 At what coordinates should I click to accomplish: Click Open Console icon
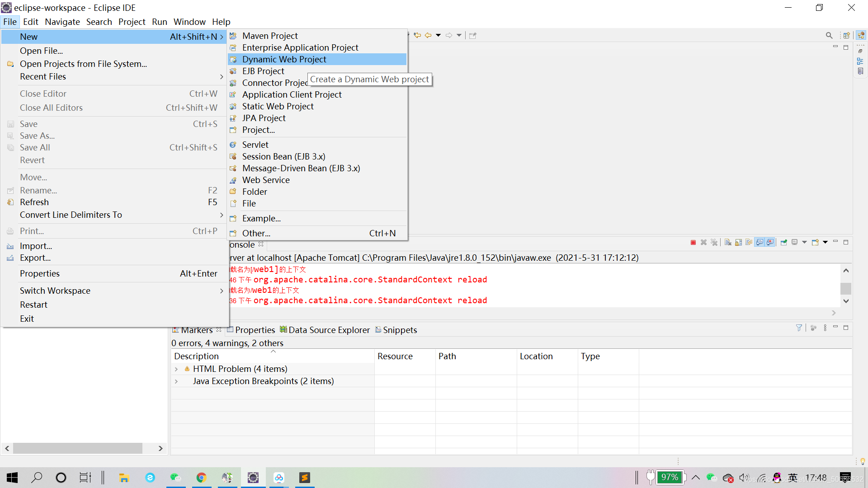[815, 243]
